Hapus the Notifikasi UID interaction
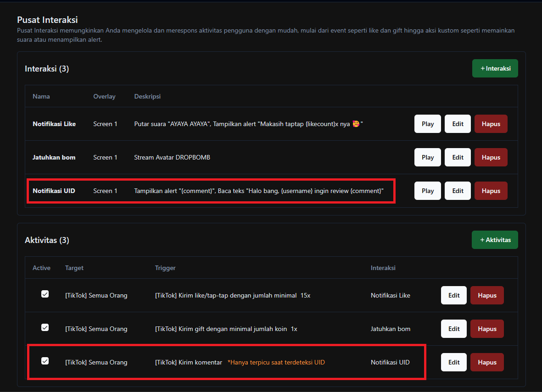542x392 pixels. pos(491,191)
